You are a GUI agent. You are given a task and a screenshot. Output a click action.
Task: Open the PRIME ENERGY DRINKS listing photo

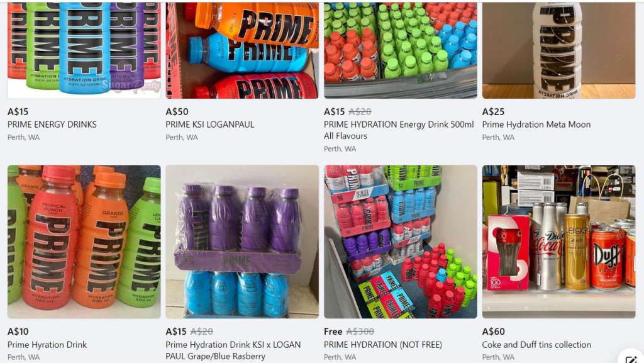84,50
